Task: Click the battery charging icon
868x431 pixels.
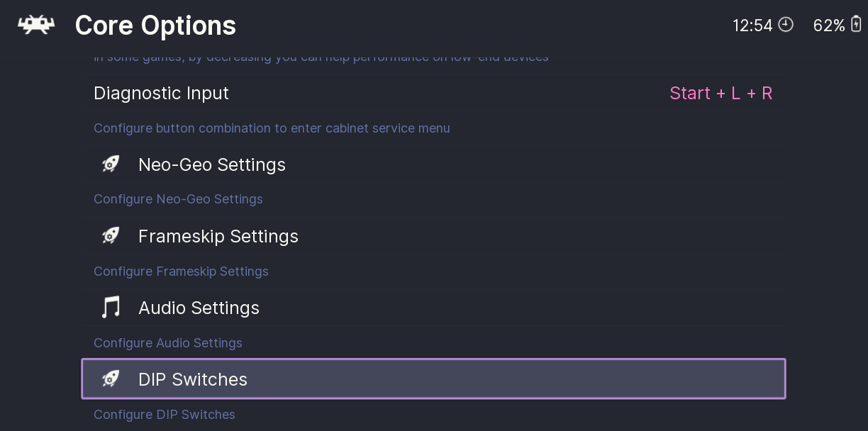Action: point(856,25)
